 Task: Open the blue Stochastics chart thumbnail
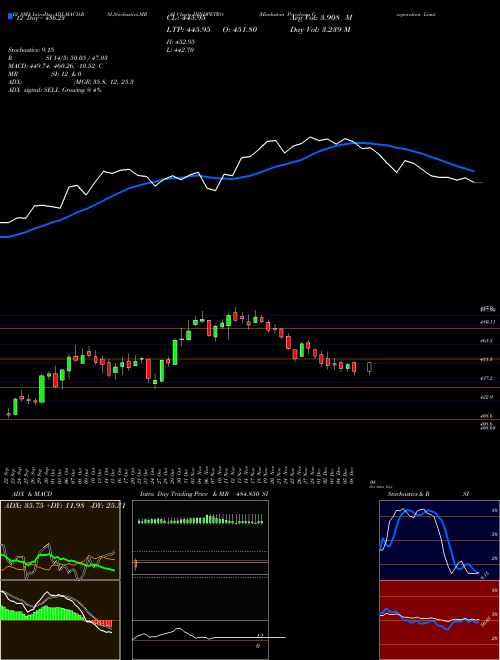(x=439, y=540)
